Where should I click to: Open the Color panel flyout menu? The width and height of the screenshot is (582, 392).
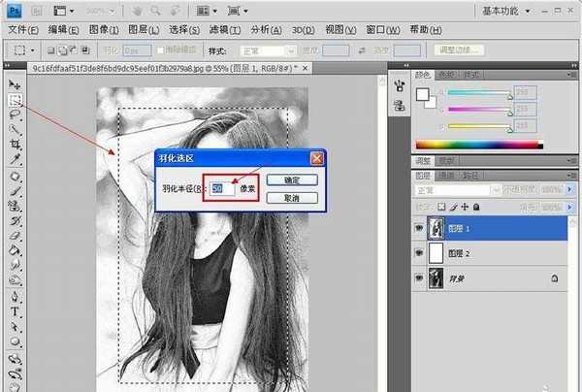(x=571, y=75)
